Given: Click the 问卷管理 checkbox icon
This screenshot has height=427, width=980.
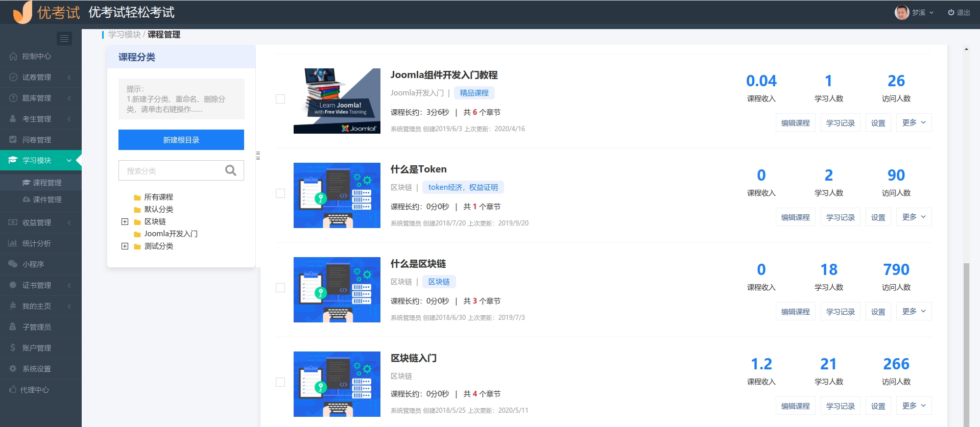Looking at the screenshot, I should click(x=13, y=139).
